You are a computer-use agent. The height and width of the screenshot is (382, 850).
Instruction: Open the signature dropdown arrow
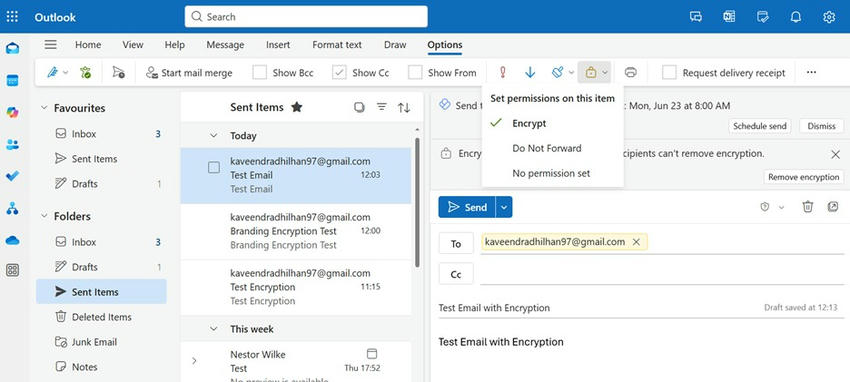pyautogui.click(x=66, y=73)
